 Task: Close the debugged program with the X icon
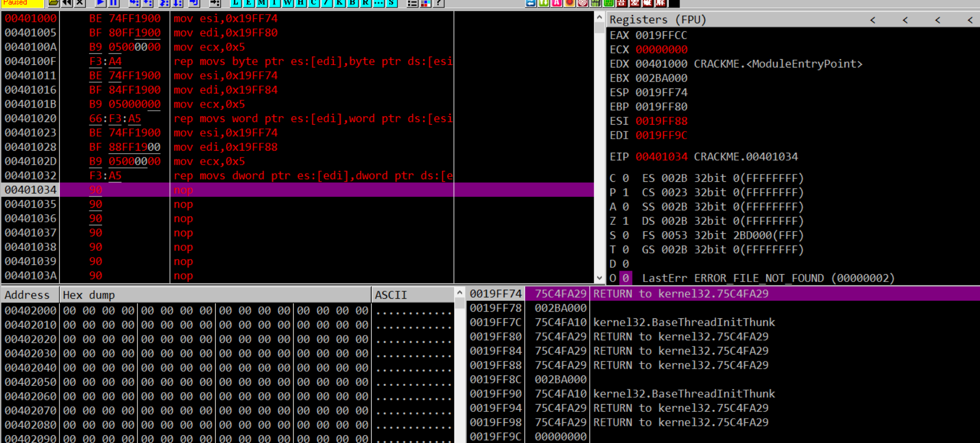(80, 3)
